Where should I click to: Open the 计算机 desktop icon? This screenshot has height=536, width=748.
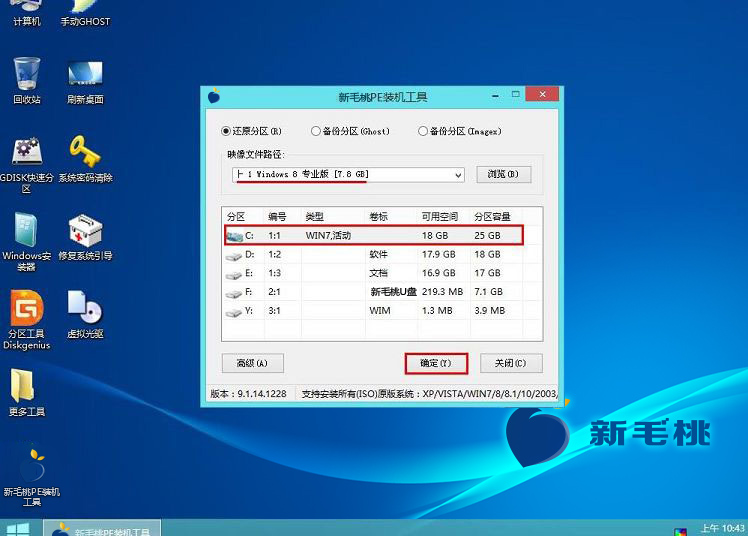(x=27, y=13)
